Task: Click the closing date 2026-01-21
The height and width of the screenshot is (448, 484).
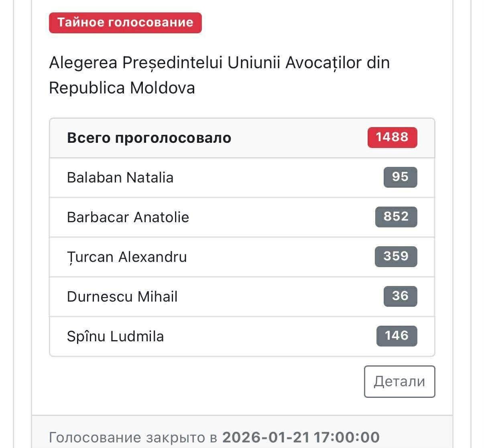Action: pos(266,437)
